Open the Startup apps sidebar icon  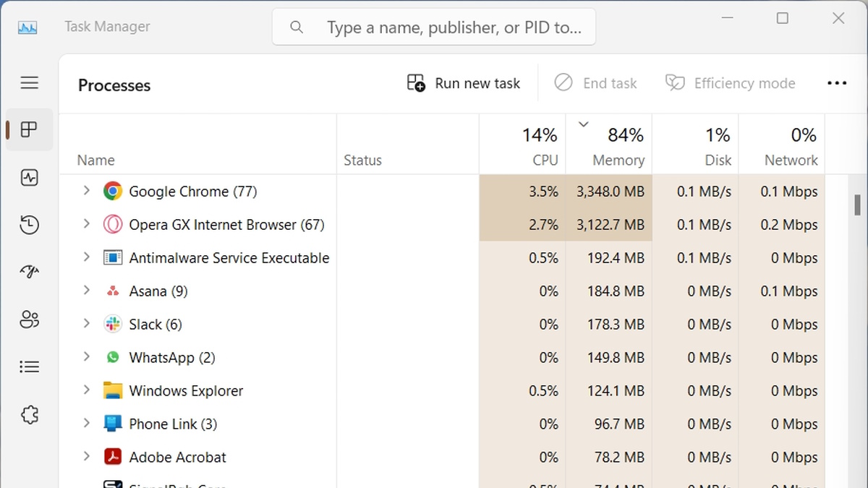30,272
